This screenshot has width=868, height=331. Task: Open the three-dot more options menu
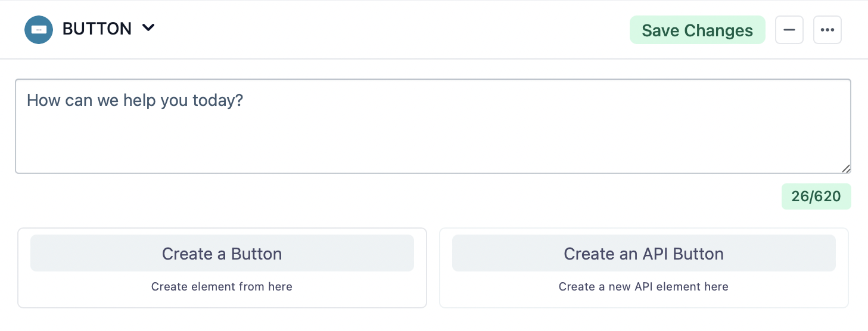point(827,30)
